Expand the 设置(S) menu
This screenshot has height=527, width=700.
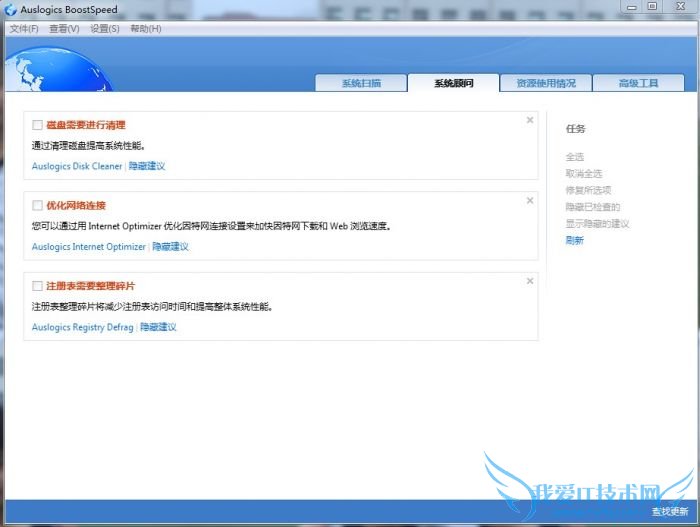pyautogui.click(x=105, y=29)
